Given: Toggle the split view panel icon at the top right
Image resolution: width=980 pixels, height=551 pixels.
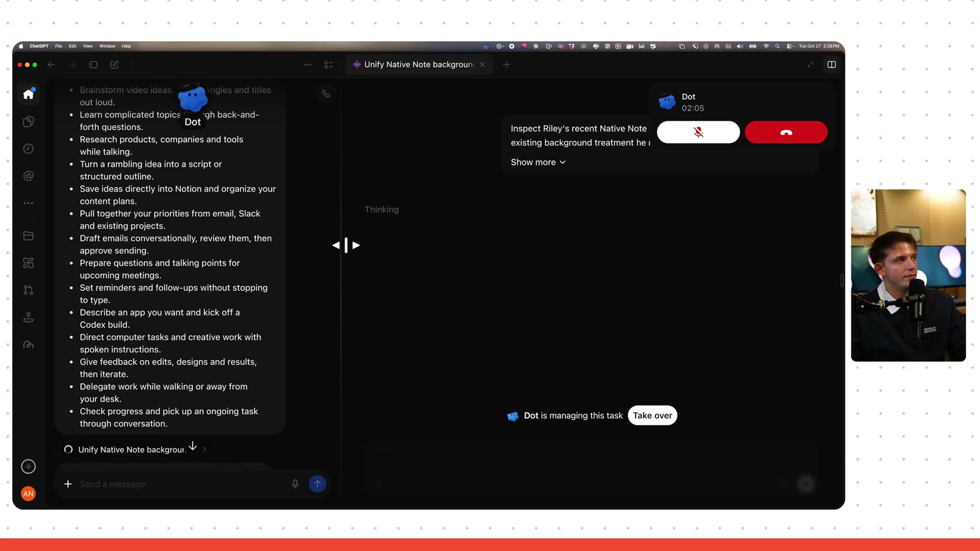Looking at the screenshot, I should tap(831, 65).
